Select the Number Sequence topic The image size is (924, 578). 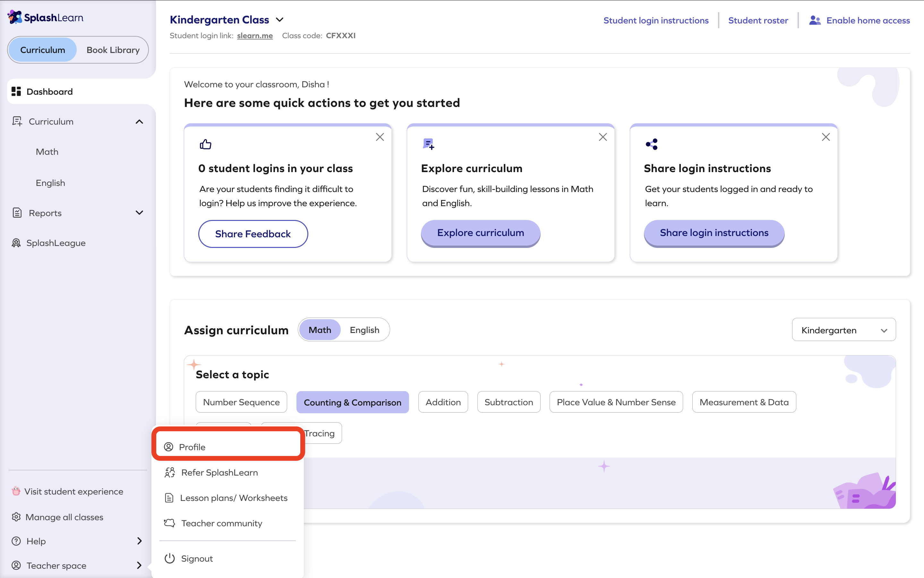(x=241, y=402)
